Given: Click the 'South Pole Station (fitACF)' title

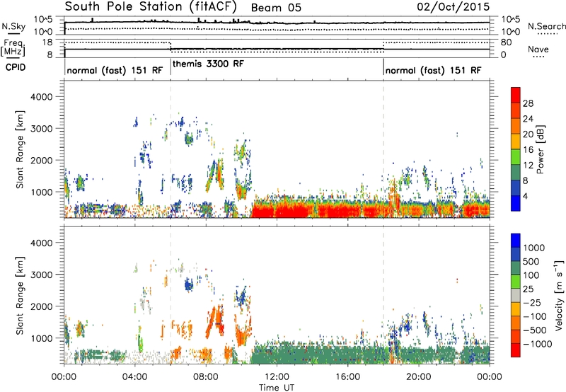Looking at the screenshot, I should 151,7.
